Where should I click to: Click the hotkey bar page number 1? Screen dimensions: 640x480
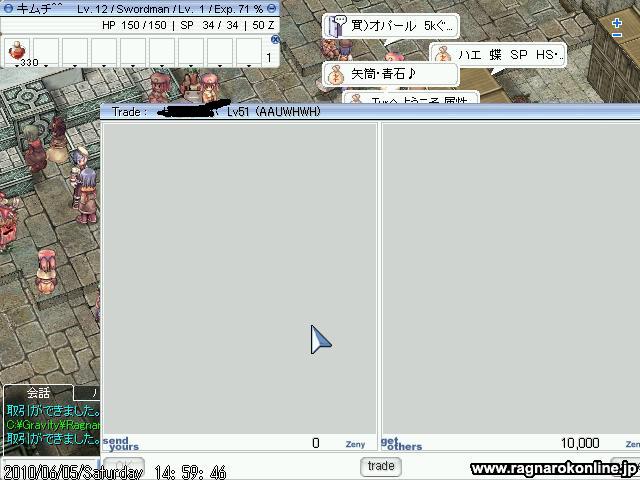pyautogui.click(x=269, y=58)
